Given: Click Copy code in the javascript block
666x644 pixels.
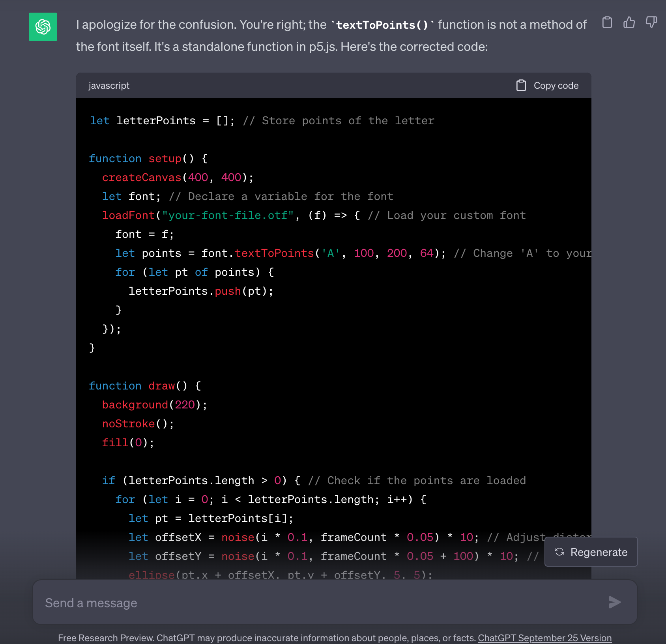Looking at the screenshot, I should pos(548,86).
